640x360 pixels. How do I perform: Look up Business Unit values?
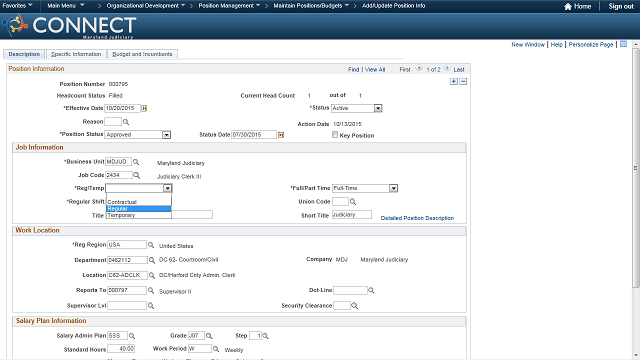(x=136, y=162)
